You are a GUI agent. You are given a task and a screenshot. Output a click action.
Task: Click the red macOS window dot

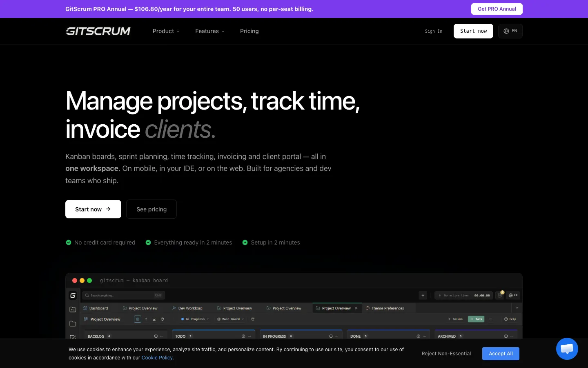click(x=75, y=280)
